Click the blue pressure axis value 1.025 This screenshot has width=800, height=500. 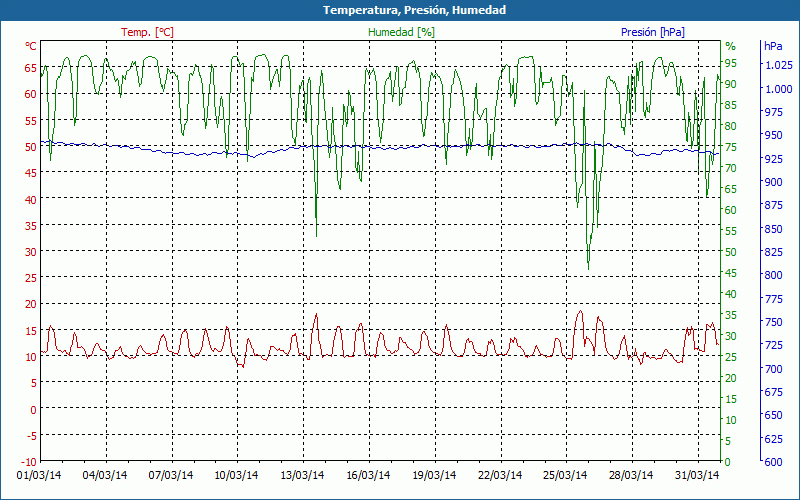(779, 65)
